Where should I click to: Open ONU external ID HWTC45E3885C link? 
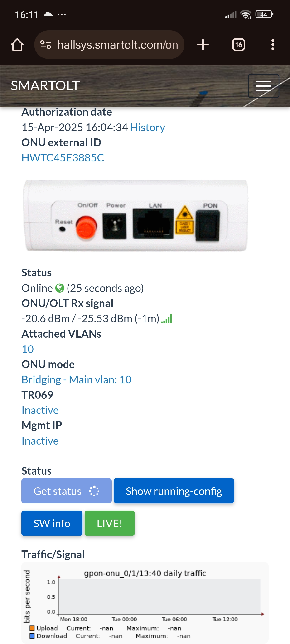pyautogui.click(x=63, y=158)
